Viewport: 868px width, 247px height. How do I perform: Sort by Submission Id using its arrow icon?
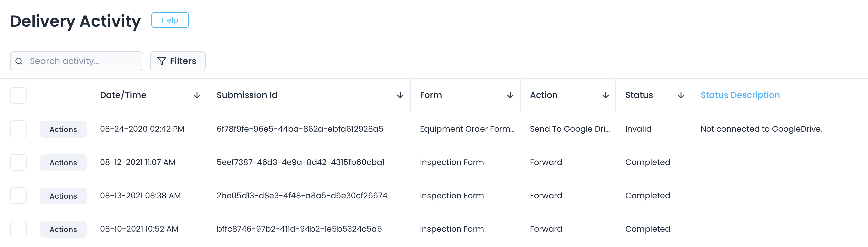(x=400, y=95)
